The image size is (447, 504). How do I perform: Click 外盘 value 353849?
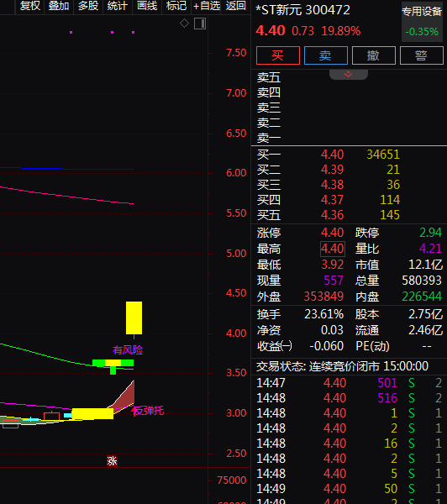323,297
